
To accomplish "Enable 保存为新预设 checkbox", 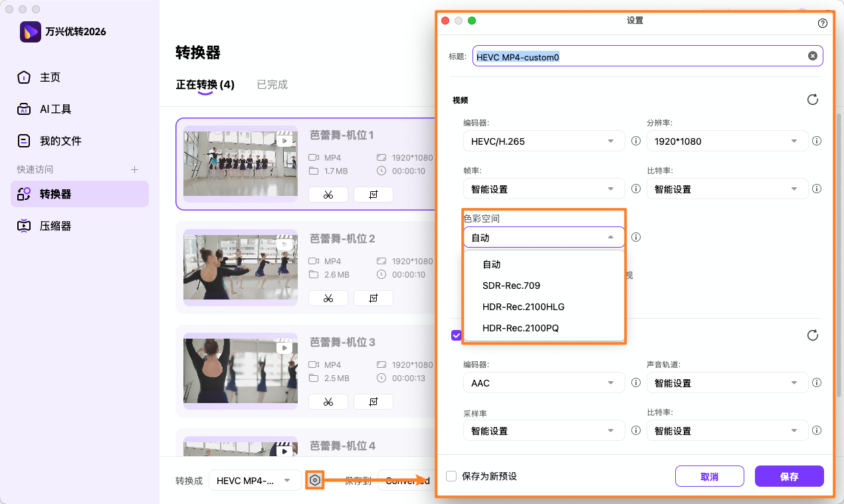I will coord(451,476).
